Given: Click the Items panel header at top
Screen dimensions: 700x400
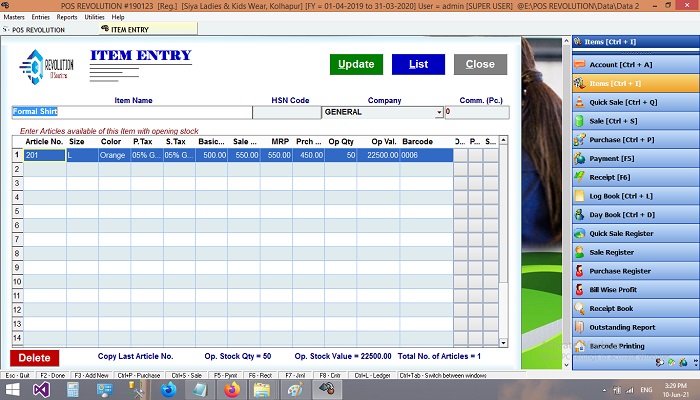Looking at the screenshot, I should point(636,42).
